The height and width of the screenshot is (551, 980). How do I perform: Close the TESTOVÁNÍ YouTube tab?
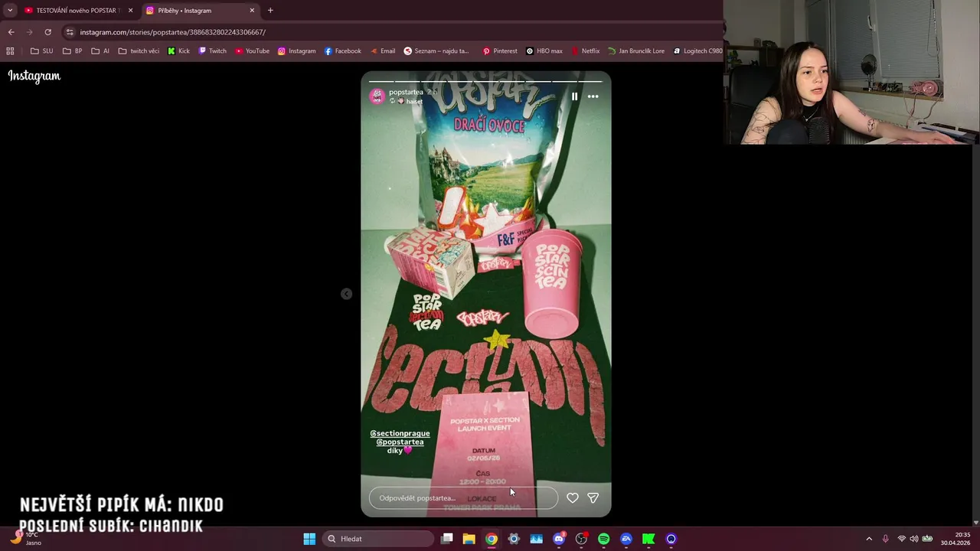(x=130, y=11)
